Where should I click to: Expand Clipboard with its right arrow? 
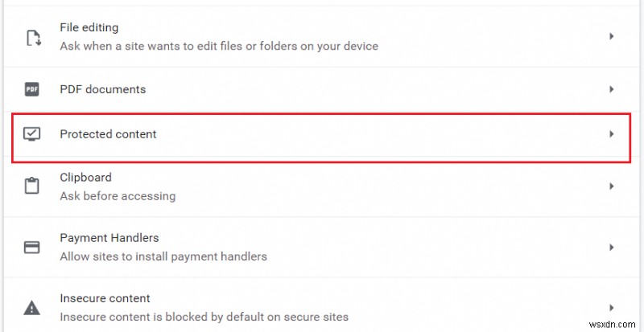click(x=612, y=186)
